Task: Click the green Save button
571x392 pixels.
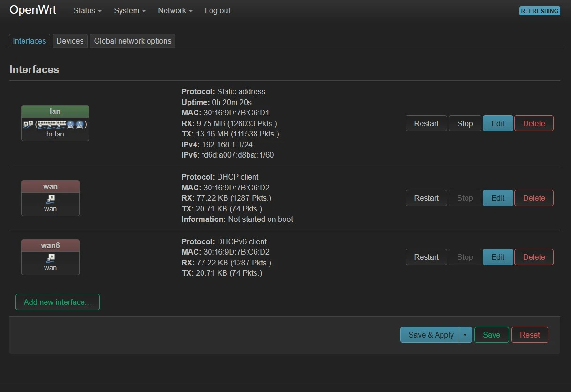Action: click(x=491, y=335)
